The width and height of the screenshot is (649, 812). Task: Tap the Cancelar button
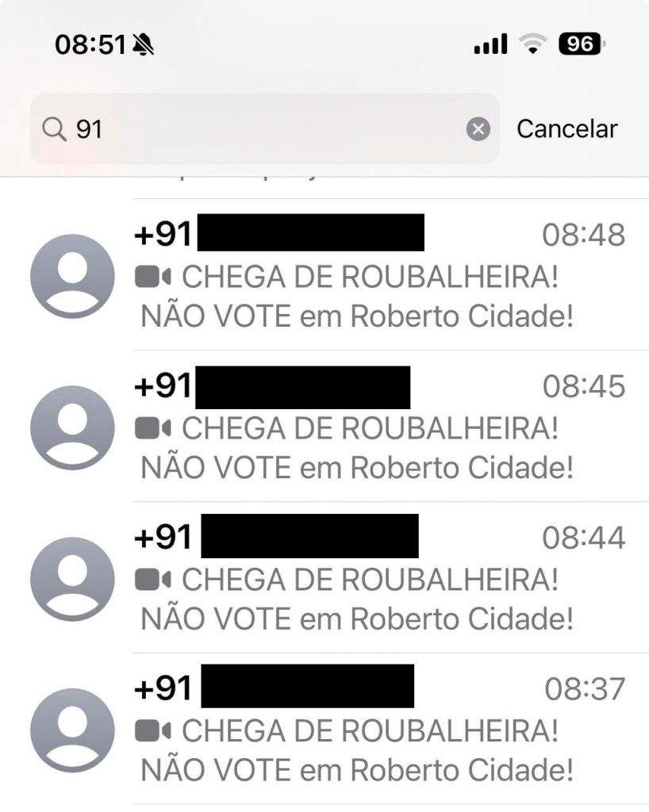click(x=566, y=128)
